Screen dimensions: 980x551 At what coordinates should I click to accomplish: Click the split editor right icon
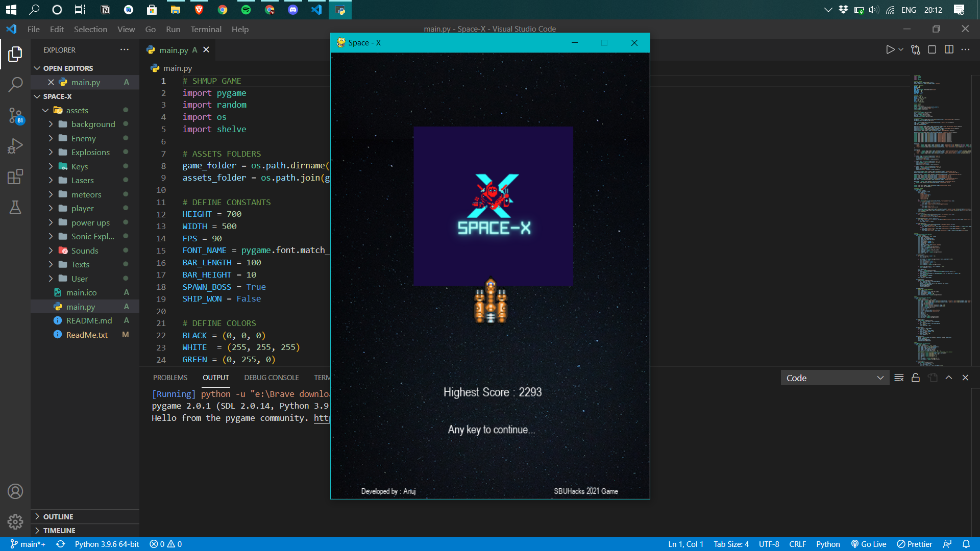949,49
